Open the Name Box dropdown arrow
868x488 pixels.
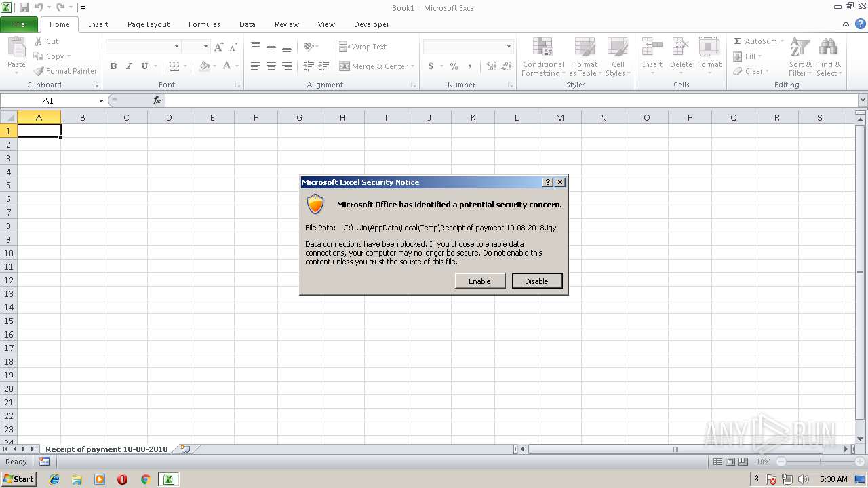tap(101, 100)
